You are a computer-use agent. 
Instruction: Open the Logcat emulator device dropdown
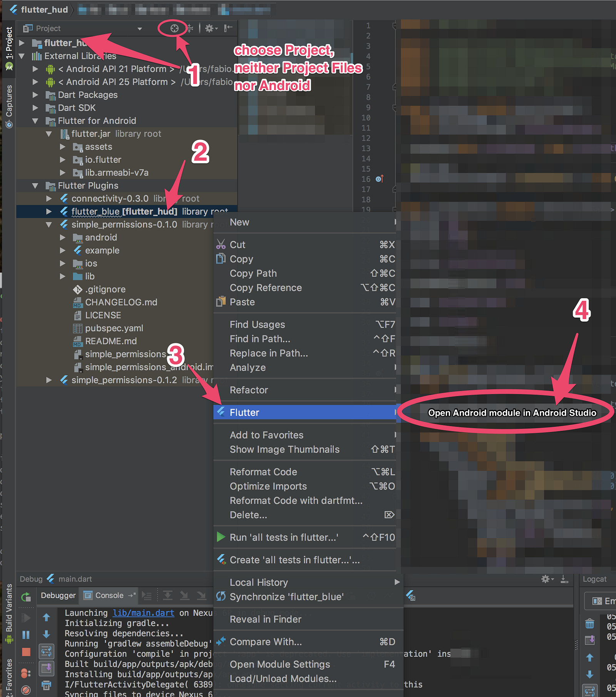(x=601, y=601)
